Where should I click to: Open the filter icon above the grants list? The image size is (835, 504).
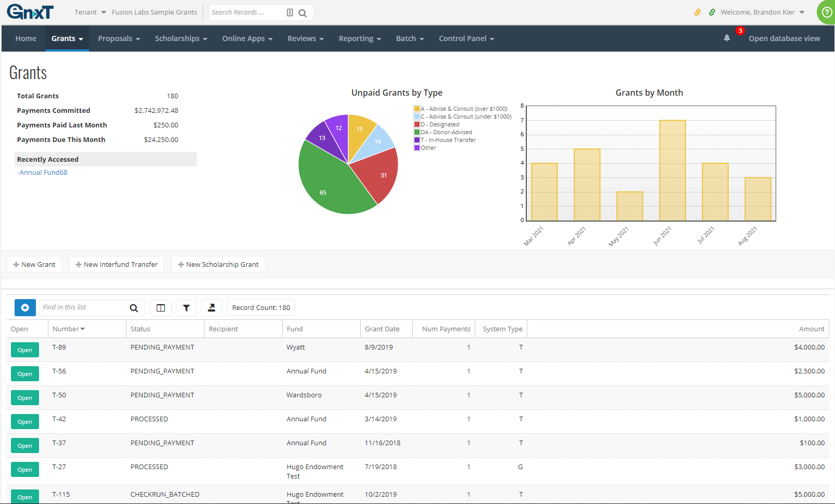click(186, 307)
